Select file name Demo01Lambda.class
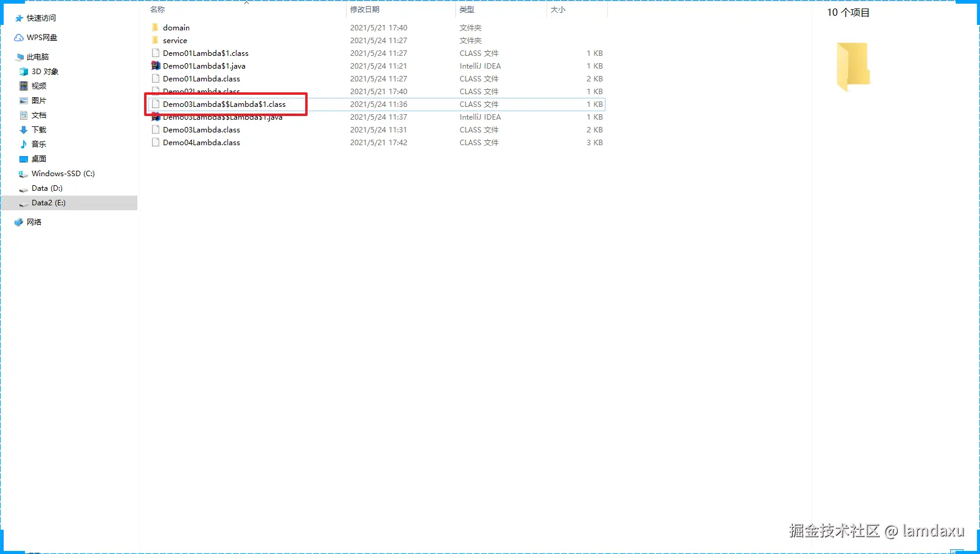This screenshot has width=980, height=554. tap(201, 79)
